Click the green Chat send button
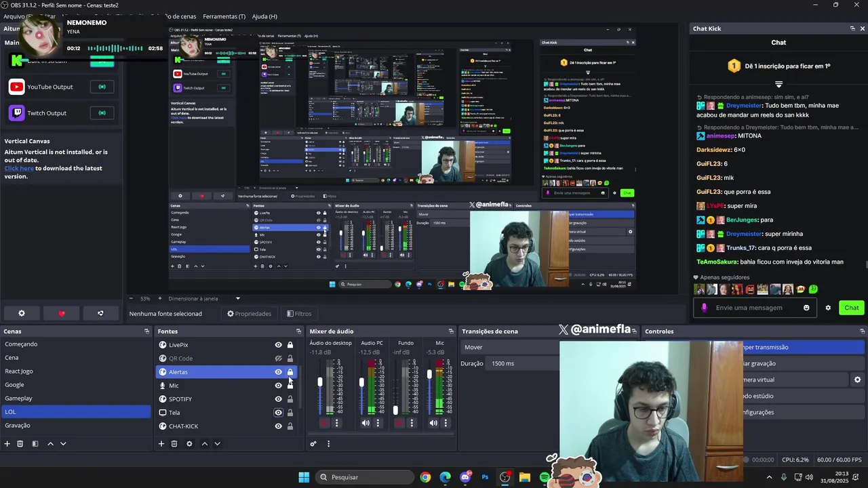The image size is (868, 488). tap(852, 308)
